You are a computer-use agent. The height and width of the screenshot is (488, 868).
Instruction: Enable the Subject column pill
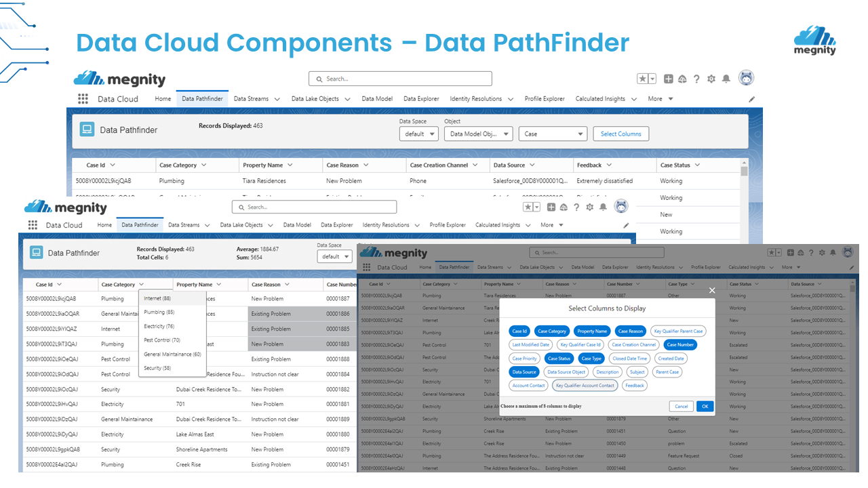(635, 371)
